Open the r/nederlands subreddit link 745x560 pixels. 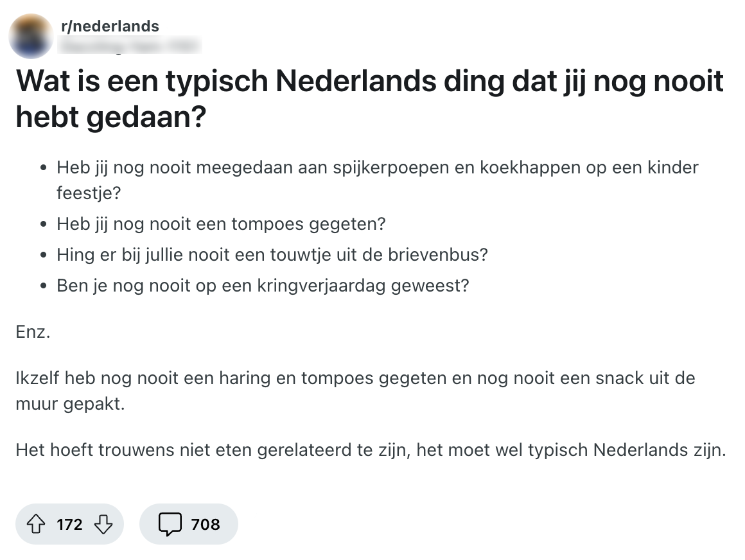point(109,26)
